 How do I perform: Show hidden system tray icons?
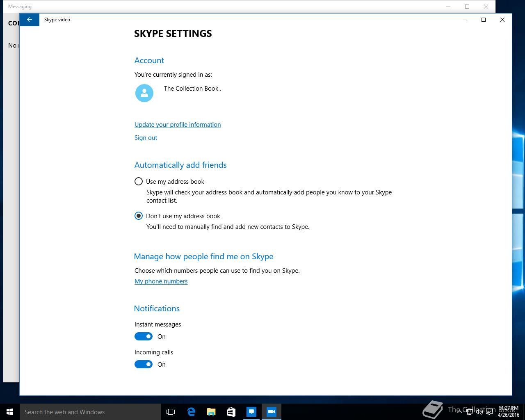pyautogui.click(x=460, y=412)
